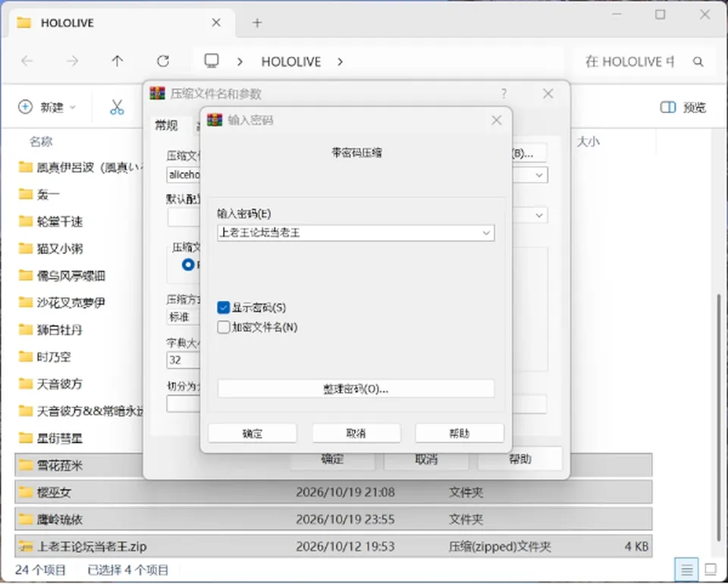The width and height of the screenshot is (728, 584).
Task: Expand the chevron right after the PC icon
Action: pos(240,61)
